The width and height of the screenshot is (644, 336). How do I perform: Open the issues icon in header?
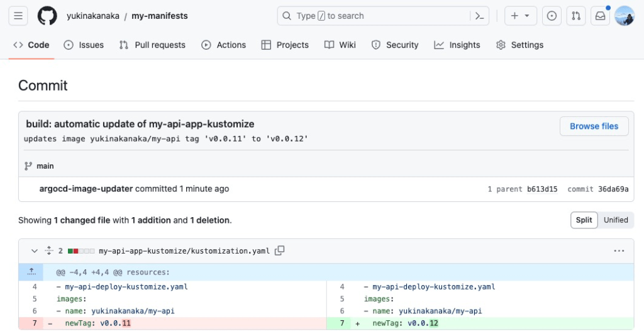point(552,16)
